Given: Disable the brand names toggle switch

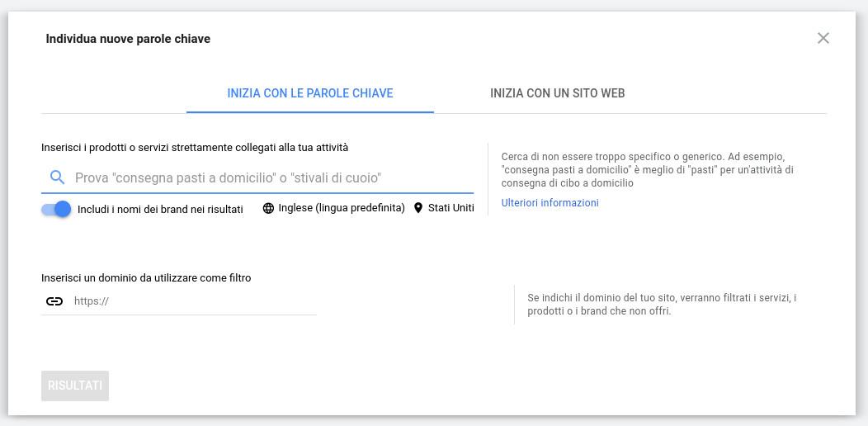Looking at the screenshot, I should click(56, 209).
